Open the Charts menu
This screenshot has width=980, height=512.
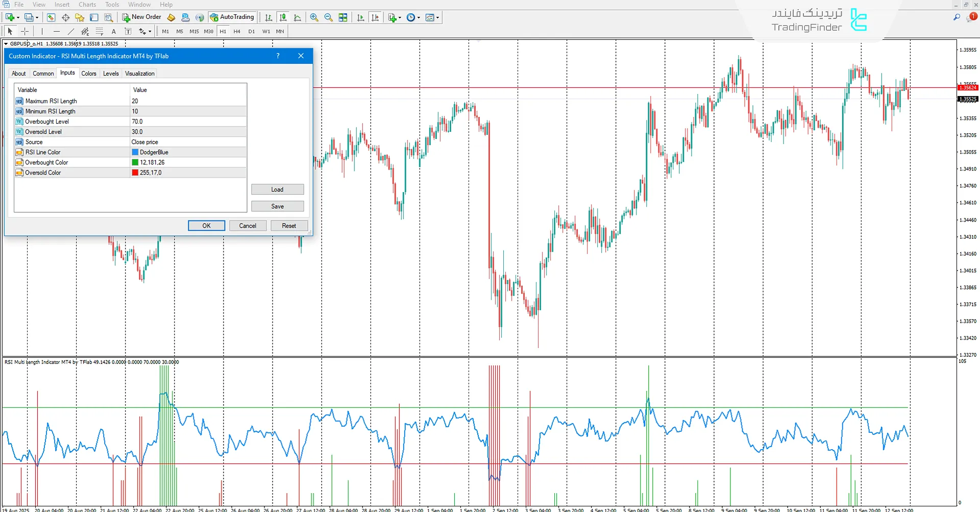pyautogui.click(x=87, y=5)
